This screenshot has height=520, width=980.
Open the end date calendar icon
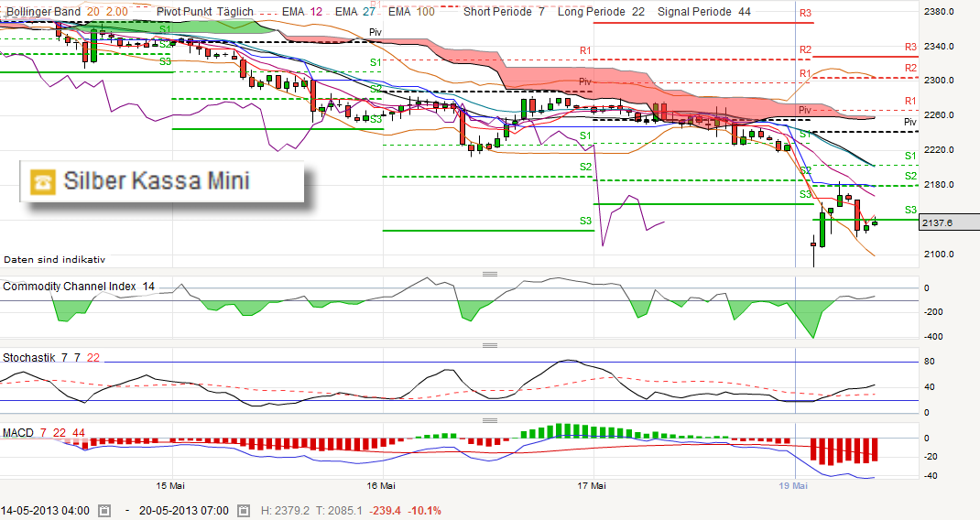tap(244, 511)
